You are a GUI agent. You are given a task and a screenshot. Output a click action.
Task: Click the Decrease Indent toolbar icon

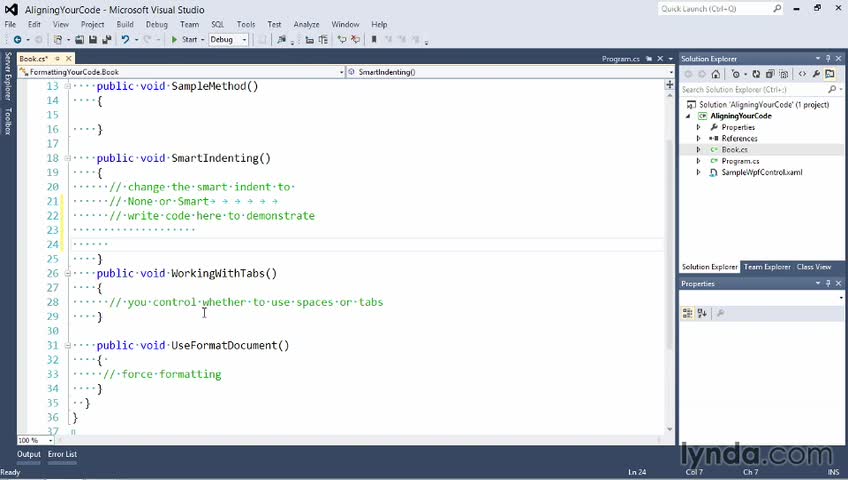tap(310, 39)
